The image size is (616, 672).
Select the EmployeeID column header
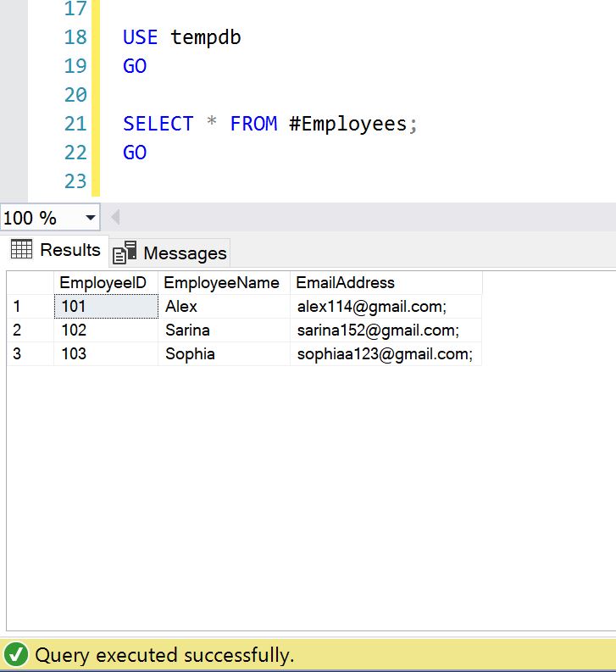(x=106, y=283)
